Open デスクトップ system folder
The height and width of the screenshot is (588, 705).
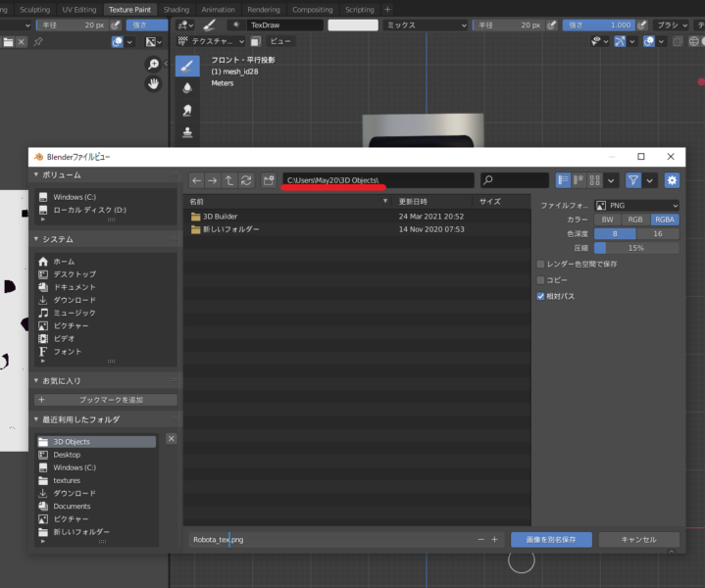coord(75,274)
